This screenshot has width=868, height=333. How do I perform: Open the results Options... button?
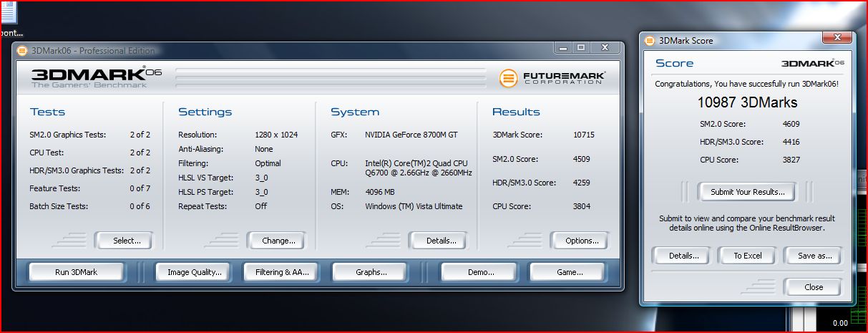582,241
